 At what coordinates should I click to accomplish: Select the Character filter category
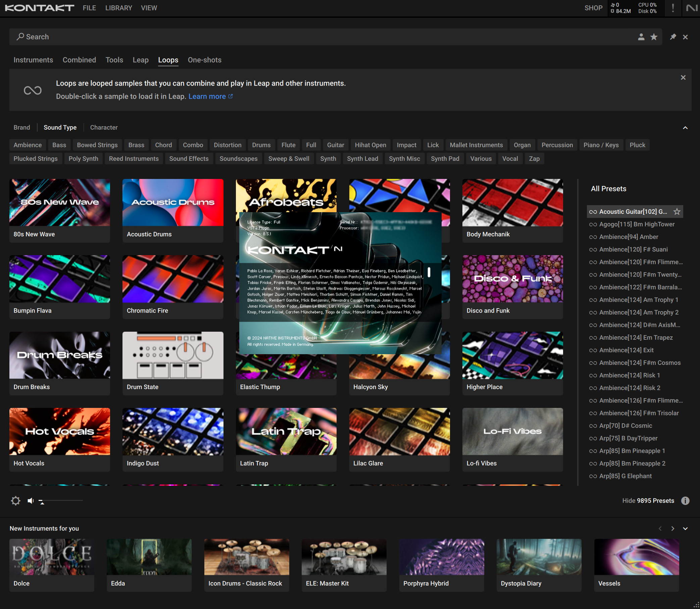(x=104, y=128)
